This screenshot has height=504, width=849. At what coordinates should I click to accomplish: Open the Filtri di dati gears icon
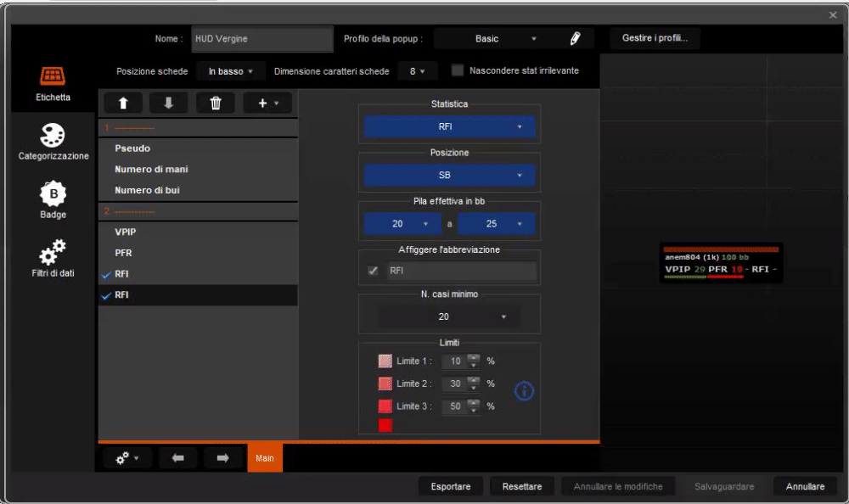pyautogui.click(x=53, y=252)
